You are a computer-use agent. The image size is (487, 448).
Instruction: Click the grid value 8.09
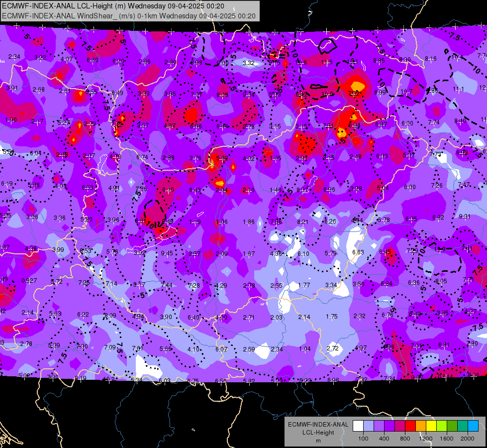tap(110, 315)
